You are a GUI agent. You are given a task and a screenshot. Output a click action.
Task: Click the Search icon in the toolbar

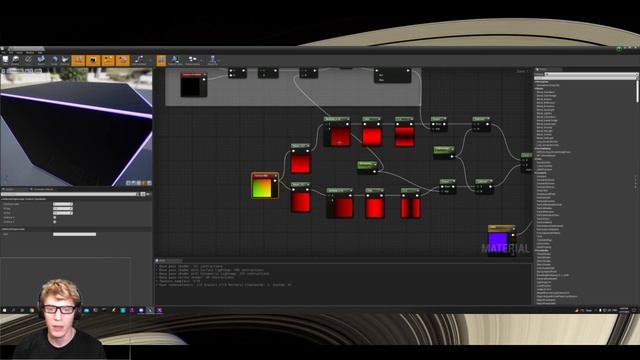click(x=41, y=60)
